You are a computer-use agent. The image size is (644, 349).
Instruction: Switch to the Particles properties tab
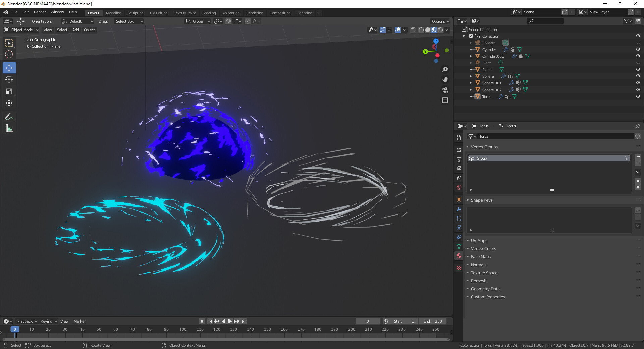pos(459,219)
